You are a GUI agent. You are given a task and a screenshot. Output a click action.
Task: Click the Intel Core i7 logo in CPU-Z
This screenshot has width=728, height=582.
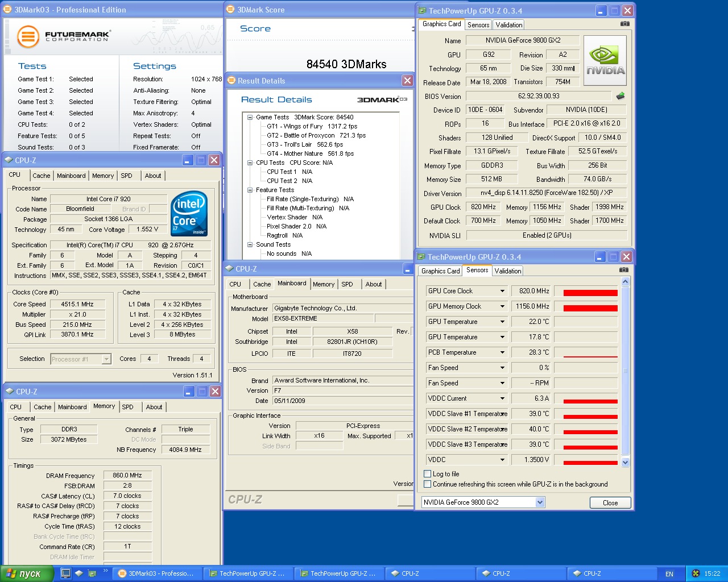click(x=189, y=214)
